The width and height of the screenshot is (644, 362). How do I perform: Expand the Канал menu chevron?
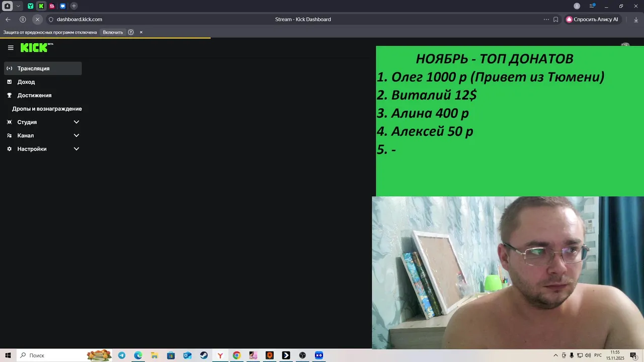(x=76, y=136)
